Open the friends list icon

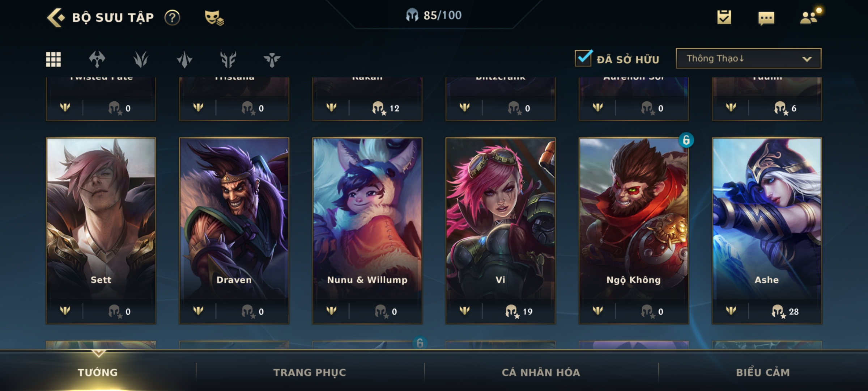click(810, 17)
